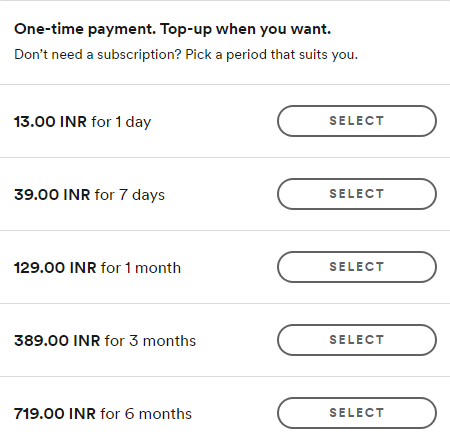
Task: Click the bold 719.00 INR price
Action: tap(55, 414)
